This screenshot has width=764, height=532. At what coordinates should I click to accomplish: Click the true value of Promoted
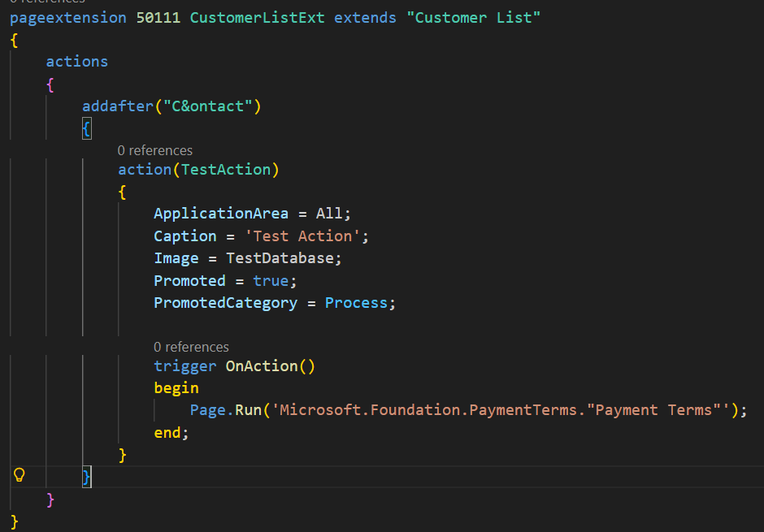[x=270, y=281]
